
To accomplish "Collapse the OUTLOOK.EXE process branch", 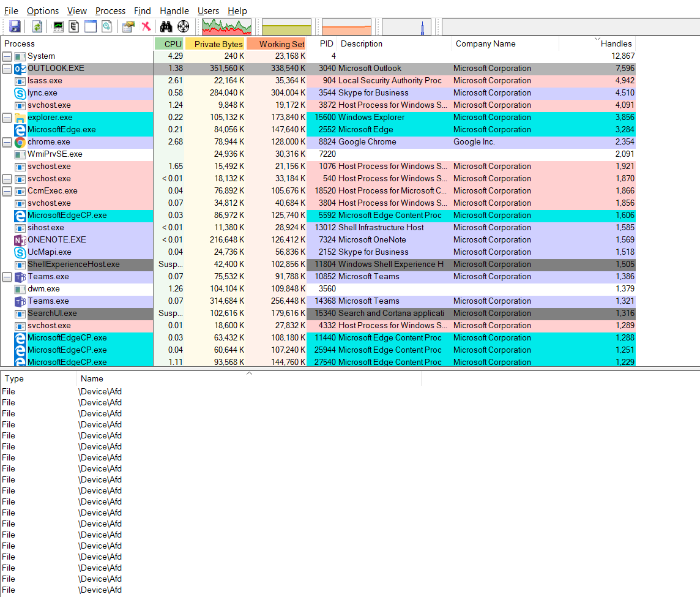I will point(6,68).
